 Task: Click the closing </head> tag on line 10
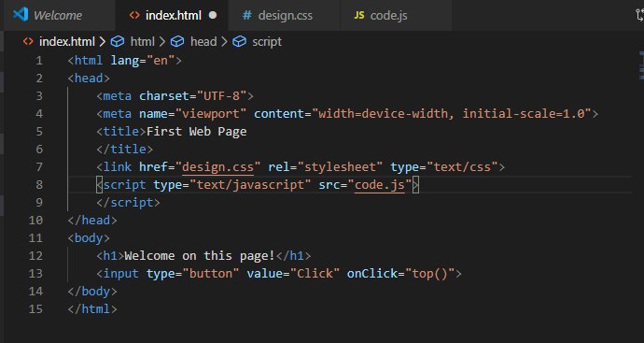click(92, 220)
